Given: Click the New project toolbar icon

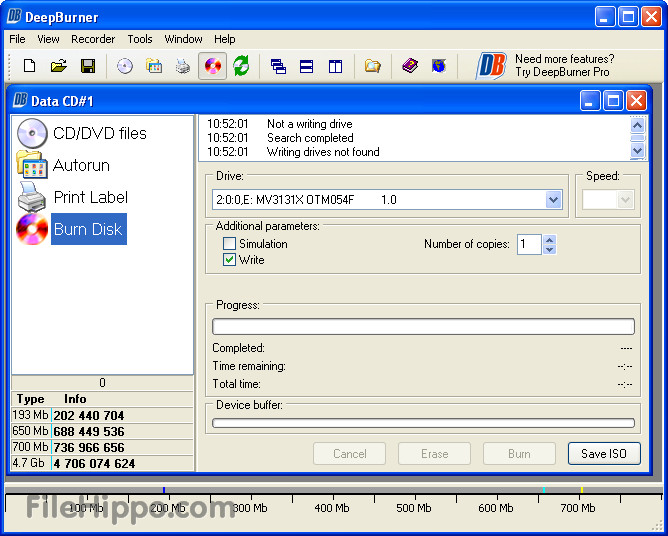Looking at the screenshot, I should coord(29,66).
